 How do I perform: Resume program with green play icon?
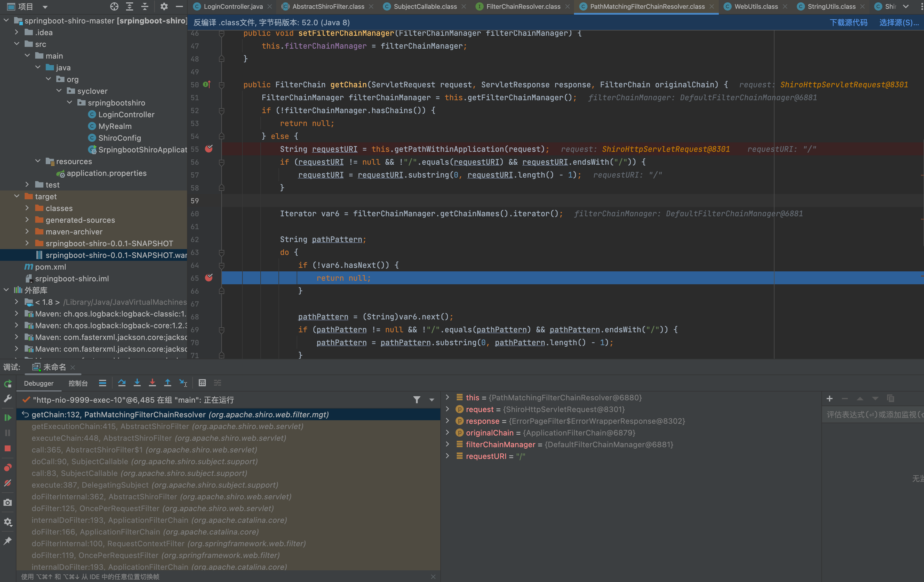tap(8, 417)
